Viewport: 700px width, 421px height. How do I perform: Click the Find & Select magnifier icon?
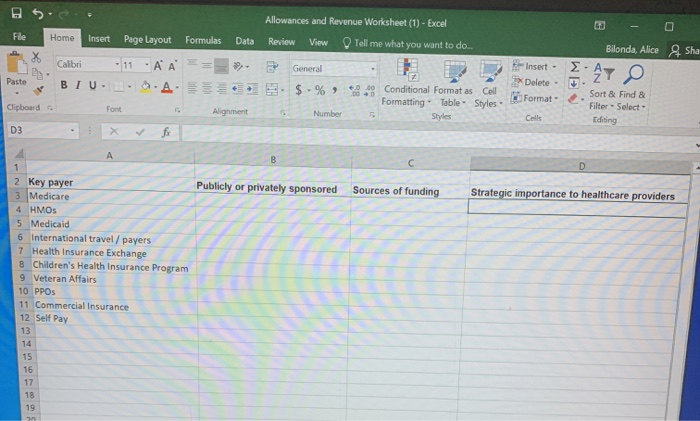(x=633, y=74)
